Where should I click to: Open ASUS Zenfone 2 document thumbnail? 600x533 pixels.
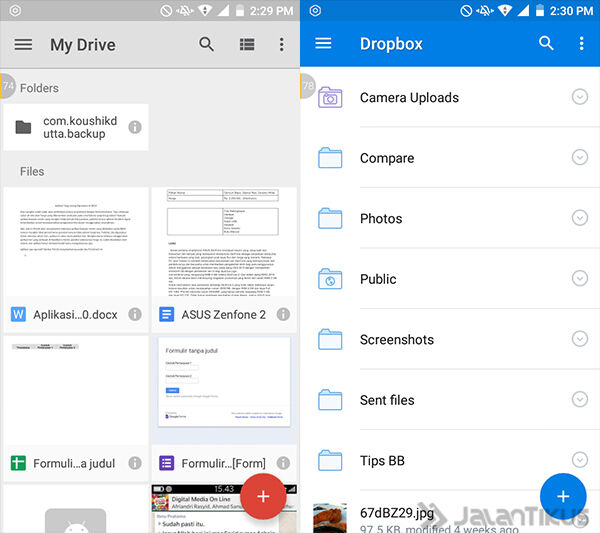224,241
